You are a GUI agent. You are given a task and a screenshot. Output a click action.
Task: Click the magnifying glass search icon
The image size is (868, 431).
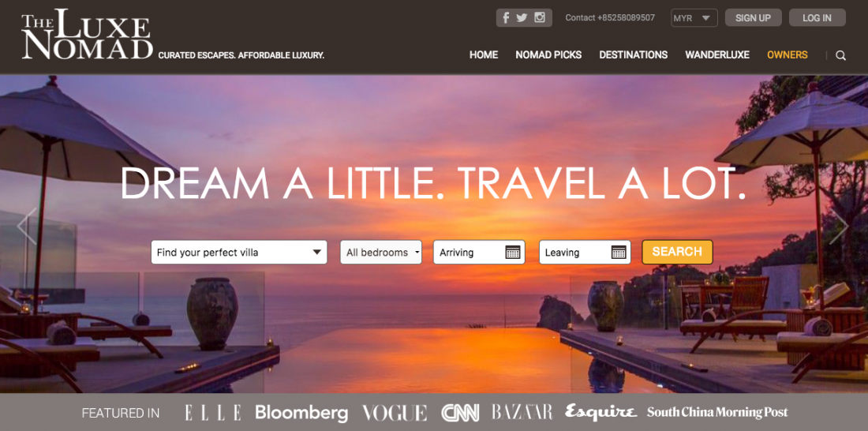coord(841,55)
